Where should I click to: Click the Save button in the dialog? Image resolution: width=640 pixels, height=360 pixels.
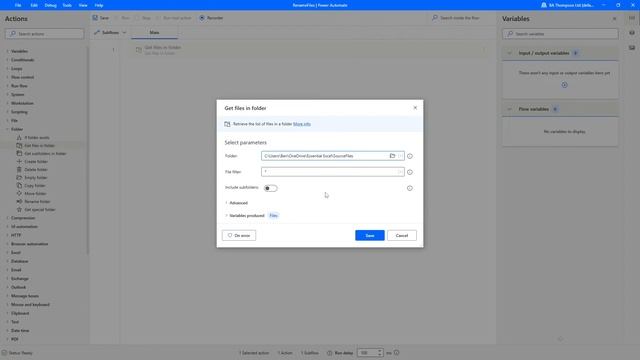[x=370, y=236]
